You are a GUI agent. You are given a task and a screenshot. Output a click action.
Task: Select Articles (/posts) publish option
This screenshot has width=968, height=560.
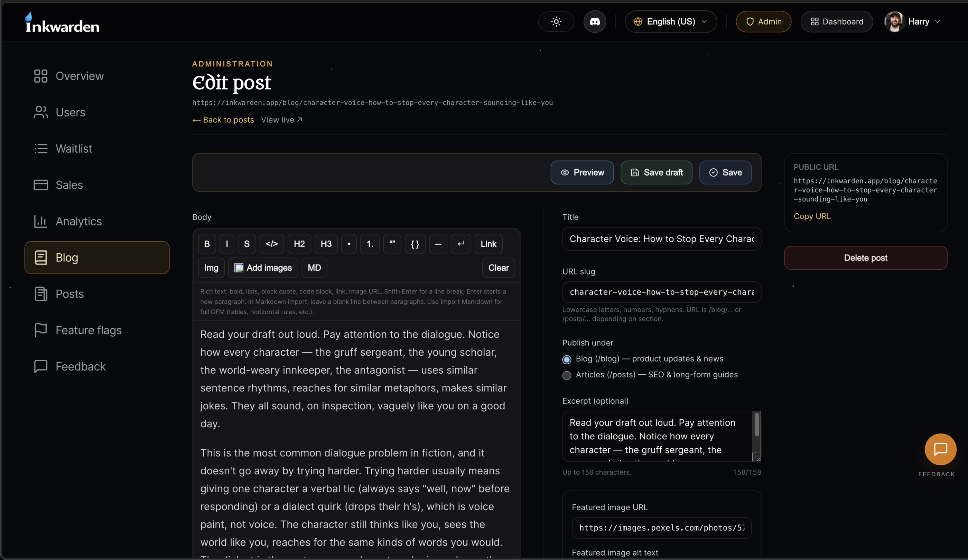tap(567, 375)
